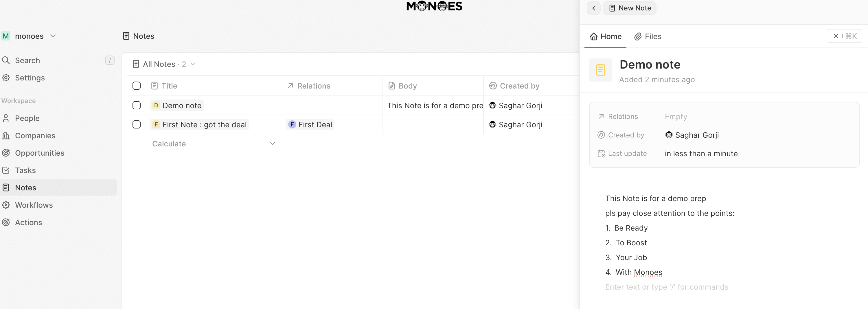Open Workflows in the sidebar

coord(34,205)
